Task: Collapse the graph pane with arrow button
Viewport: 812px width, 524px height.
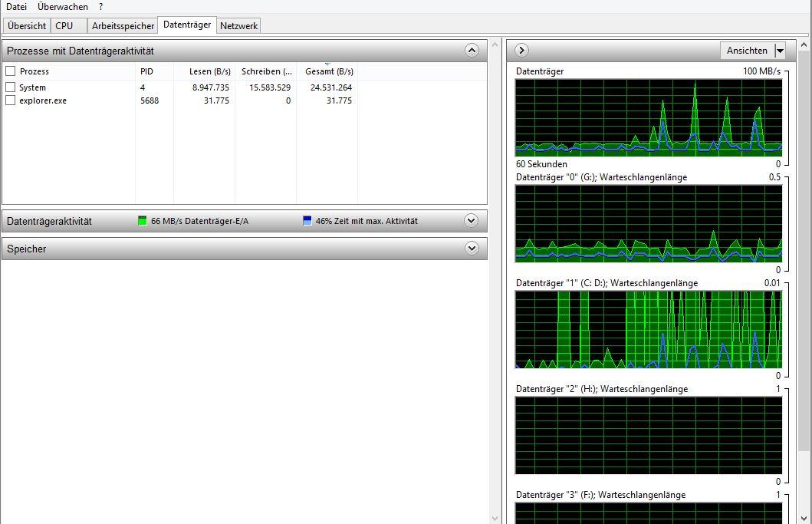Action: (x=521, y=51)
